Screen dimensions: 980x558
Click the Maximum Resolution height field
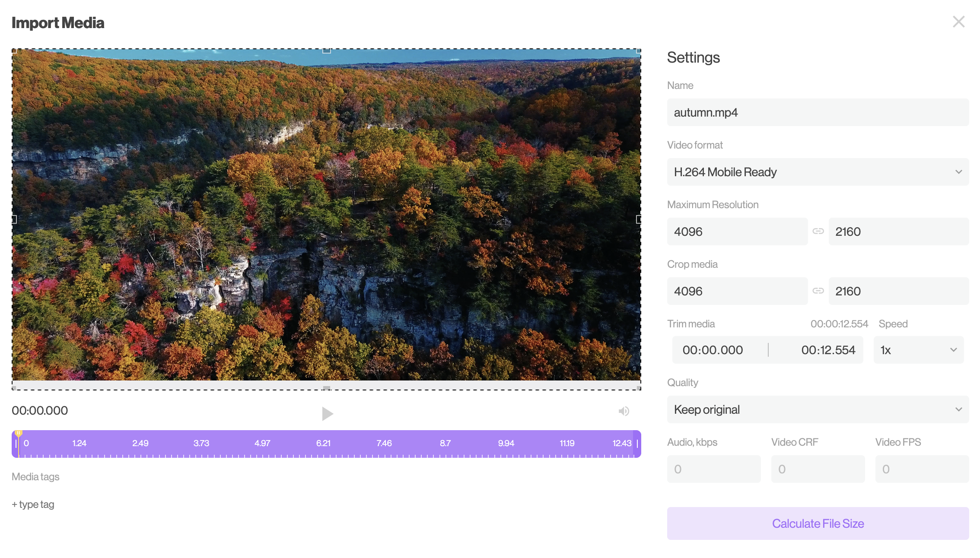(x=898, y=231)
